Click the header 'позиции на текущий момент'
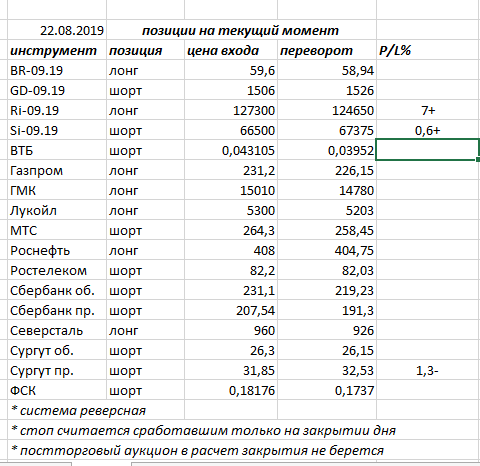The width and height of the screenshot is (480, 466). point(240,30)
